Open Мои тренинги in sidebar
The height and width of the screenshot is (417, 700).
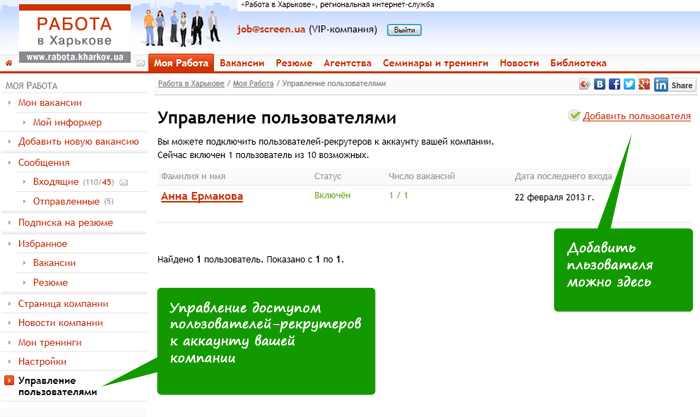50,342
